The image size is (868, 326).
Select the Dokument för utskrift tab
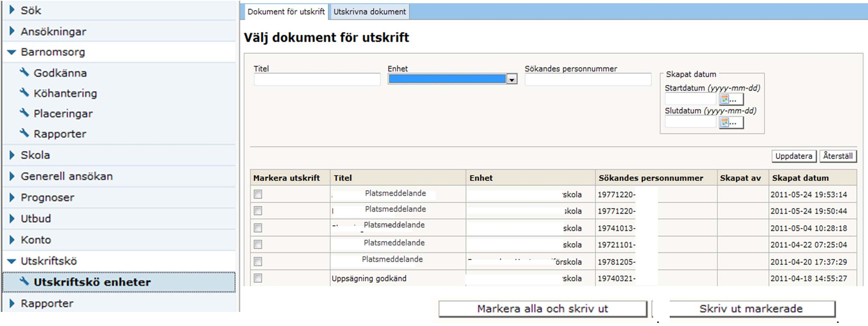(286, 12)
